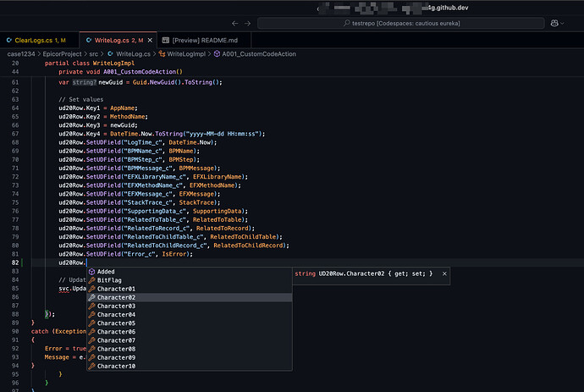Click the string? inlay hint on line 61

pyautogui.click(x=85, y=82)
